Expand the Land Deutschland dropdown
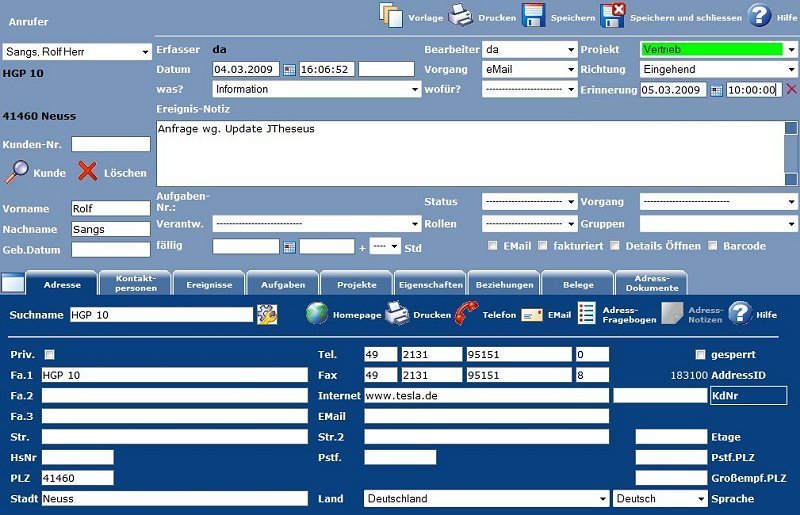The width and height of the screenshot is (800, 515). point(602,499)
